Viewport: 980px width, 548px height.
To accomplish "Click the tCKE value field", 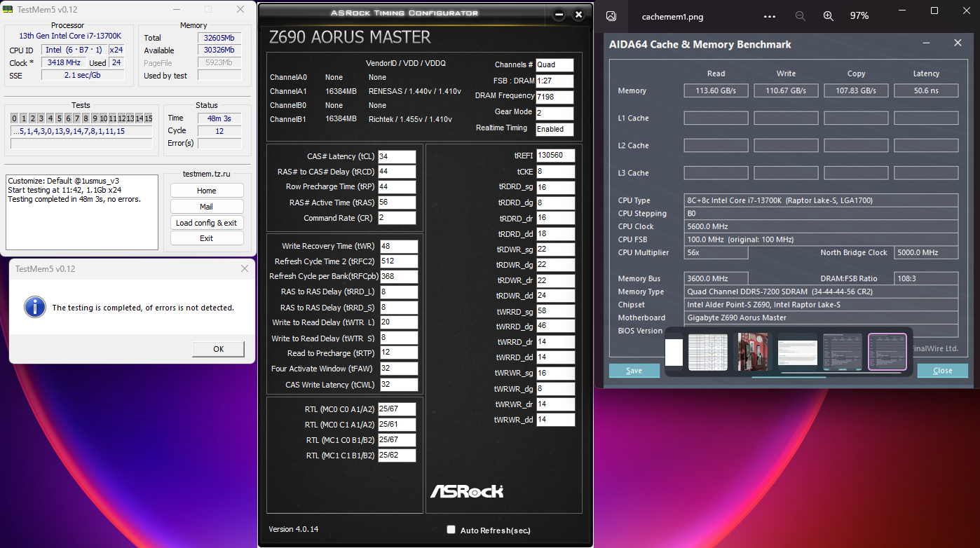I will [555, 172].
